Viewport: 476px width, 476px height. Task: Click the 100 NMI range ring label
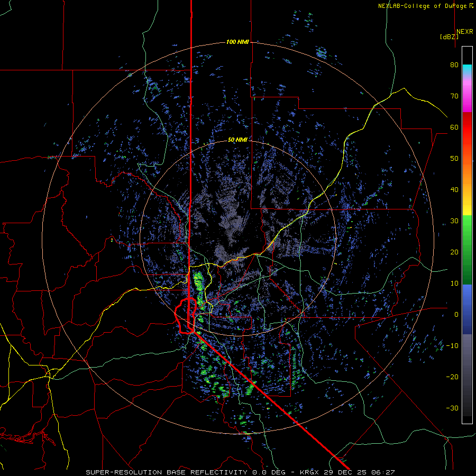pyautogui.click(x=237, y=42)
